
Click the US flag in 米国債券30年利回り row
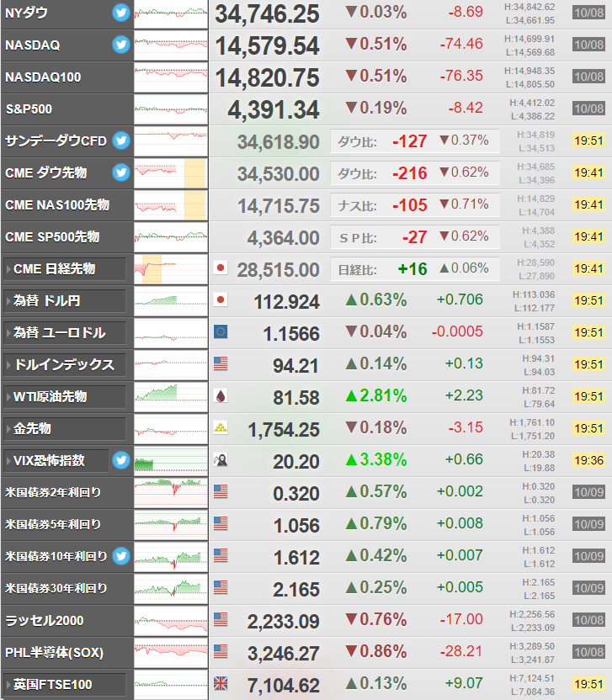point(221,587)
